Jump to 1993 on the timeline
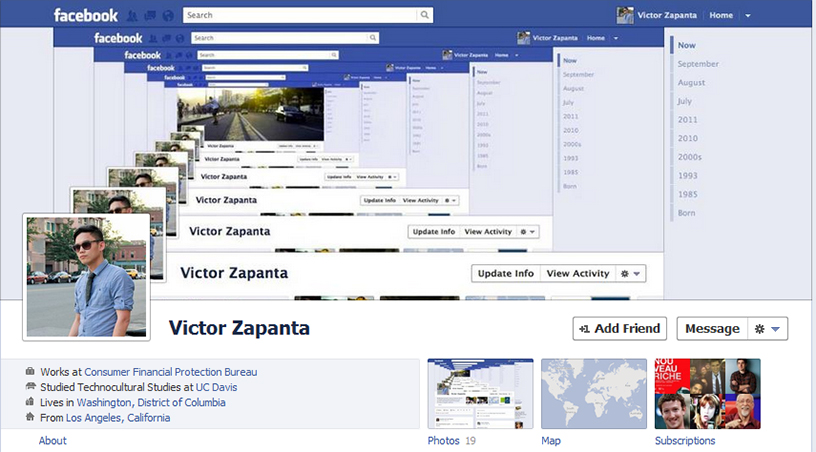 [687, 176]
